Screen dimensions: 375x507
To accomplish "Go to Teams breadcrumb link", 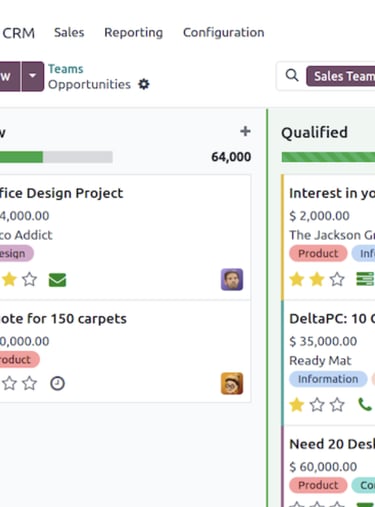I will (66, 69).
